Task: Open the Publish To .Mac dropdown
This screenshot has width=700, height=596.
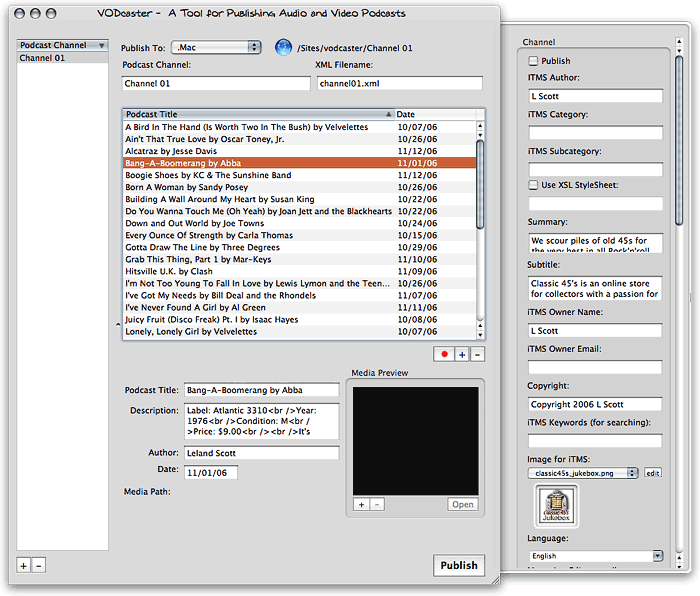Action: click(x=217, y=47)
